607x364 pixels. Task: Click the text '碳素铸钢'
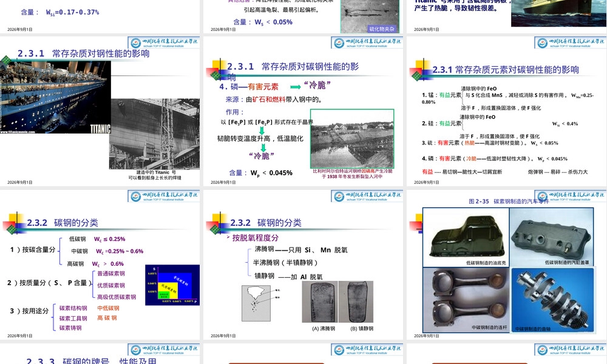pyautogui.click(x=70, y=328)
